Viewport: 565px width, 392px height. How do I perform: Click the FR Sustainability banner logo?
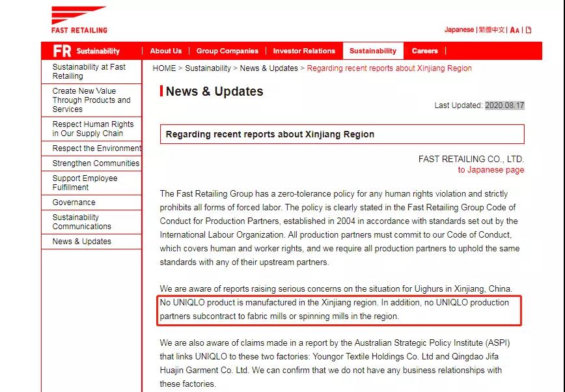coord(87,51)
